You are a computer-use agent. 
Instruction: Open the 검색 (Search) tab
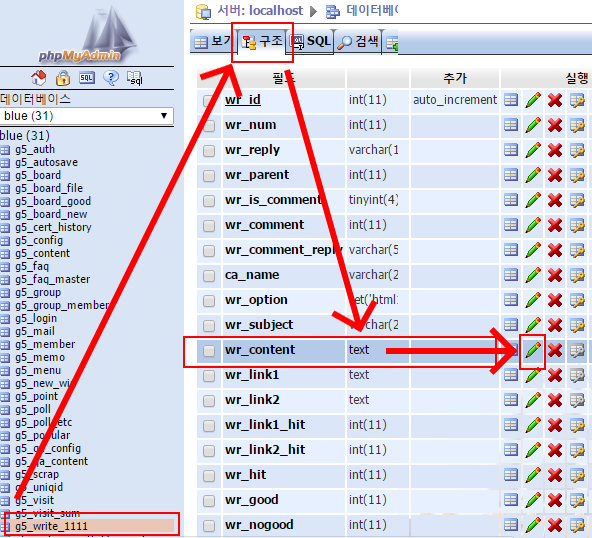click(x=358, y=41)
